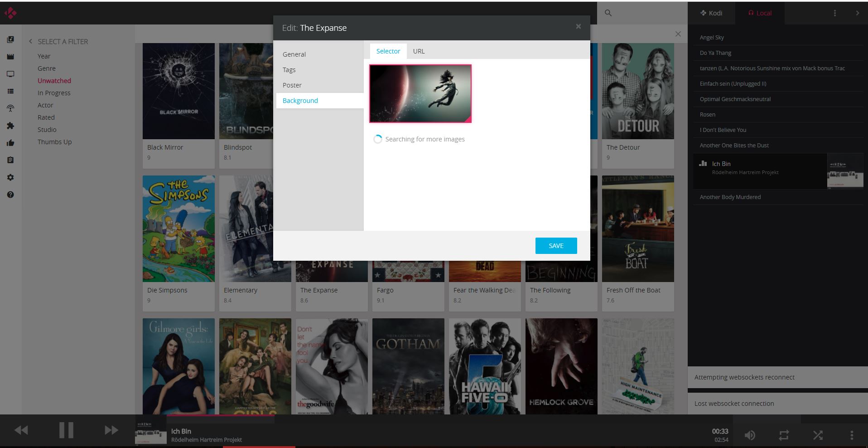868x448 pixels.
Task: Play 'Another One Bites the Dust'
Action: coord(778,146)
